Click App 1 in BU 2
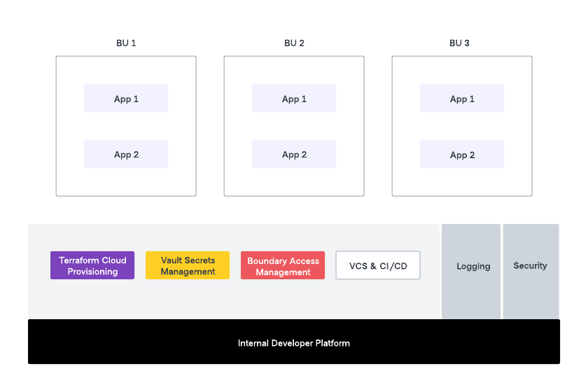The width and height of the screenshot is (588, 392). (x=294, y=99)
